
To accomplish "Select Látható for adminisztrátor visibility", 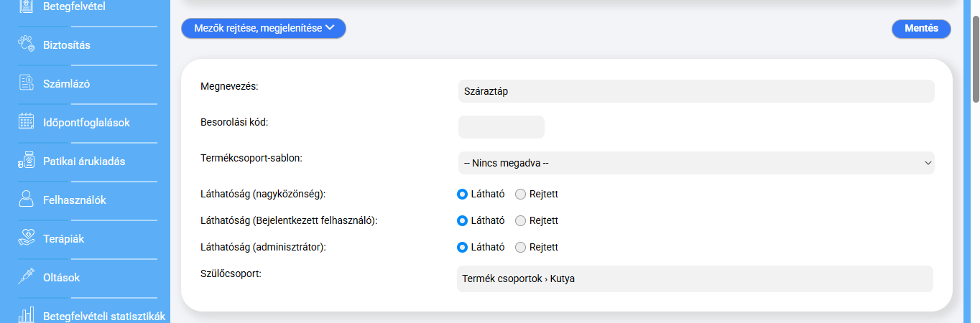I will (x=463, y=248).
